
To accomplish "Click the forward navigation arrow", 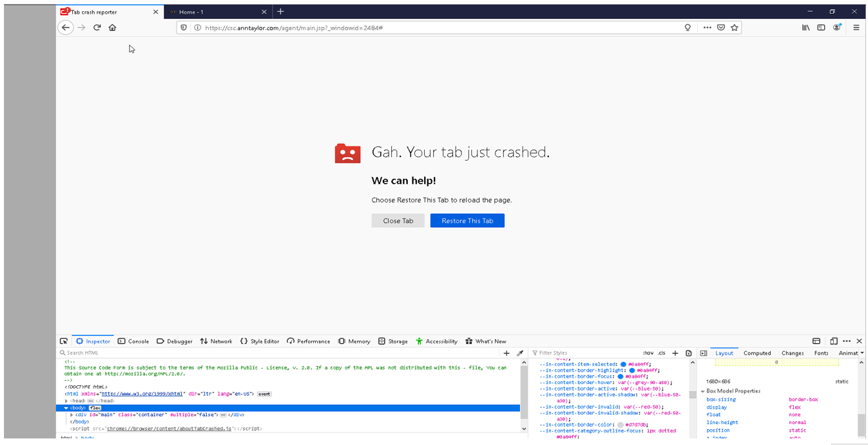I will pos(81,28).
